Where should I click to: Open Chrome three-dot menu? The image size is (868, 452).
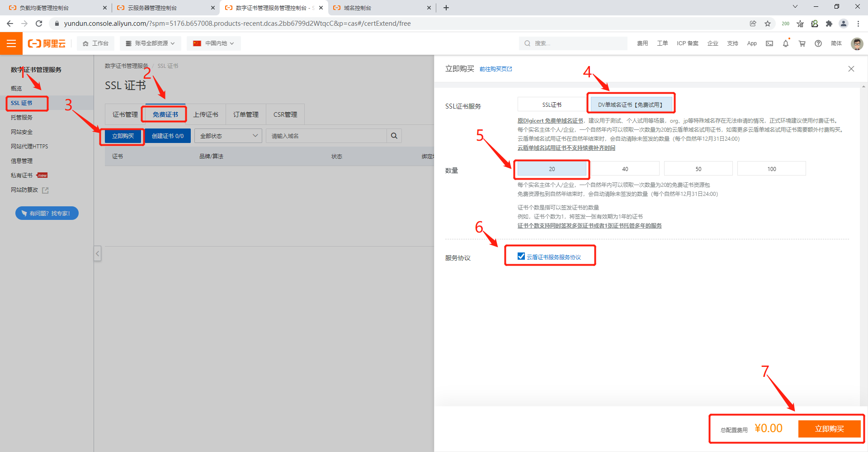click(x=858, y=24)
